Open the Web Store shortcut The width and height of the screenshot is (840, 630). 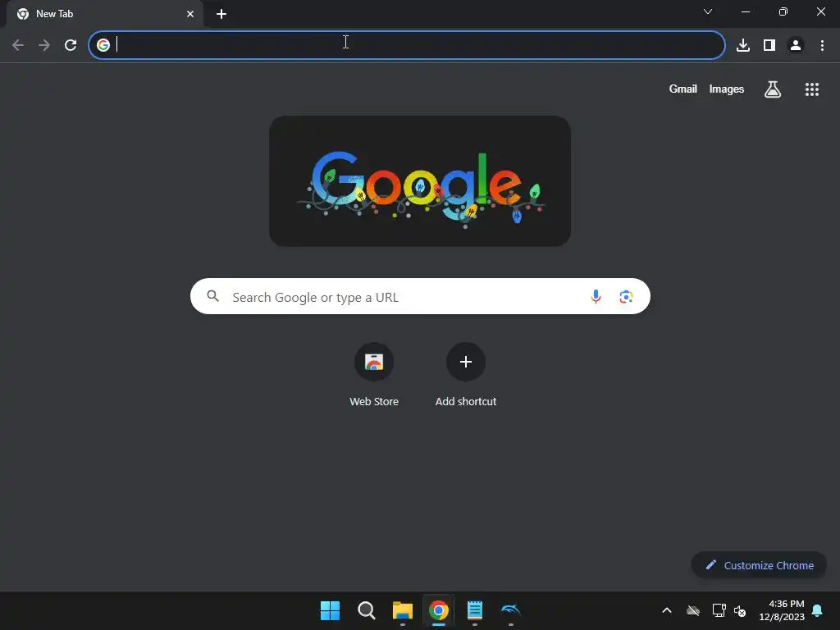[x=374, y=375]
